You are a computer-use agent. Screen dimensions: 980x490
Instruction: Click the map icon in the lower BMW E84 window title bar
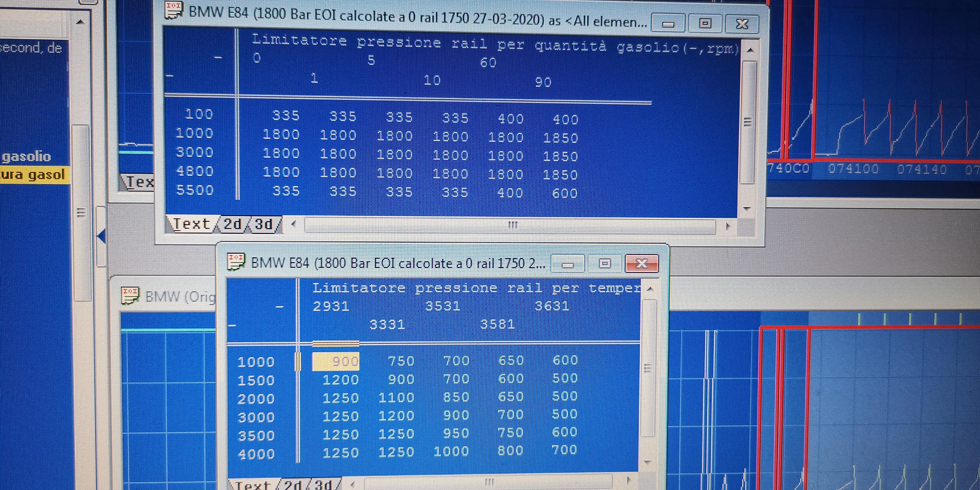[x=236, y=262]
